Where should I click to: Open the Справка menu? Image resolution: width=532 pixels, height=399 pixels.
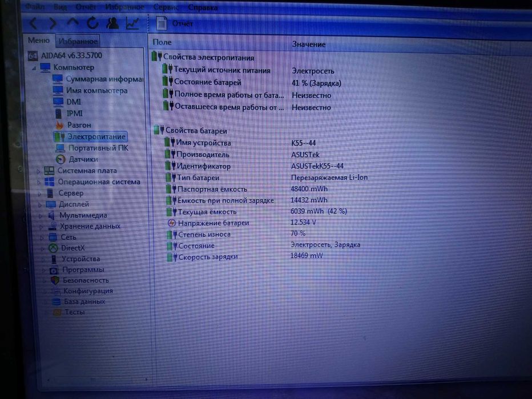click(203, 7)
